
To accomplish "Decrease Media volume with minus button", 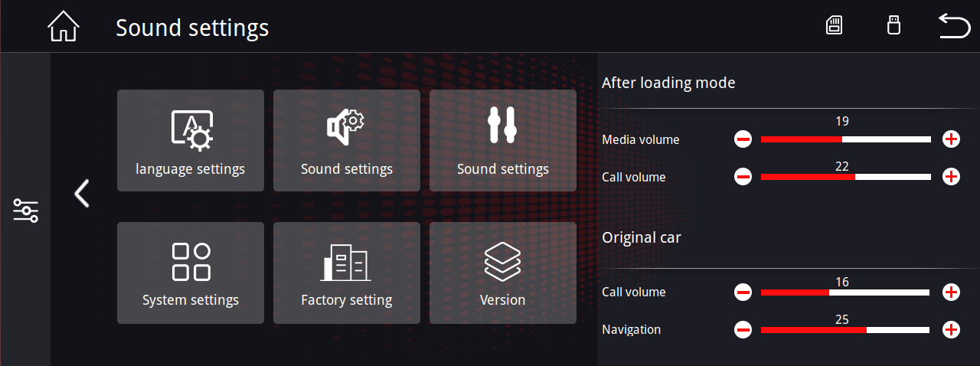I will (743, 139).
